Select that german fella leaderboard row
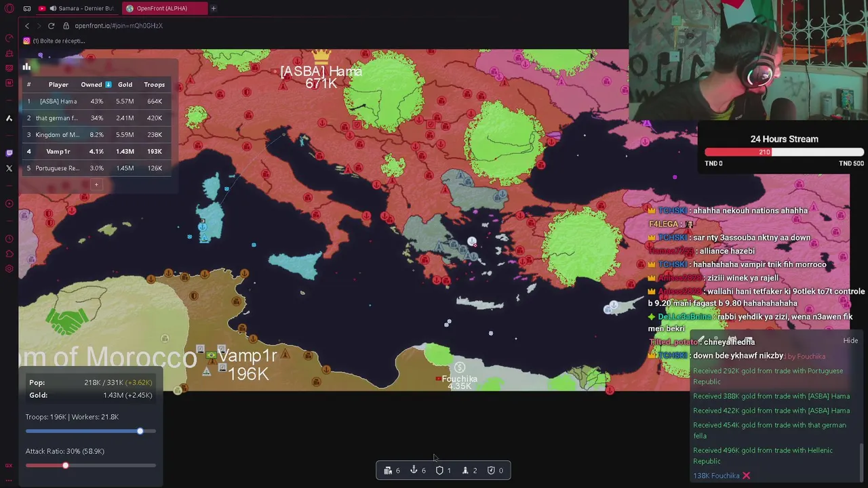The image size is (868, 488). [x=96, y=118]
